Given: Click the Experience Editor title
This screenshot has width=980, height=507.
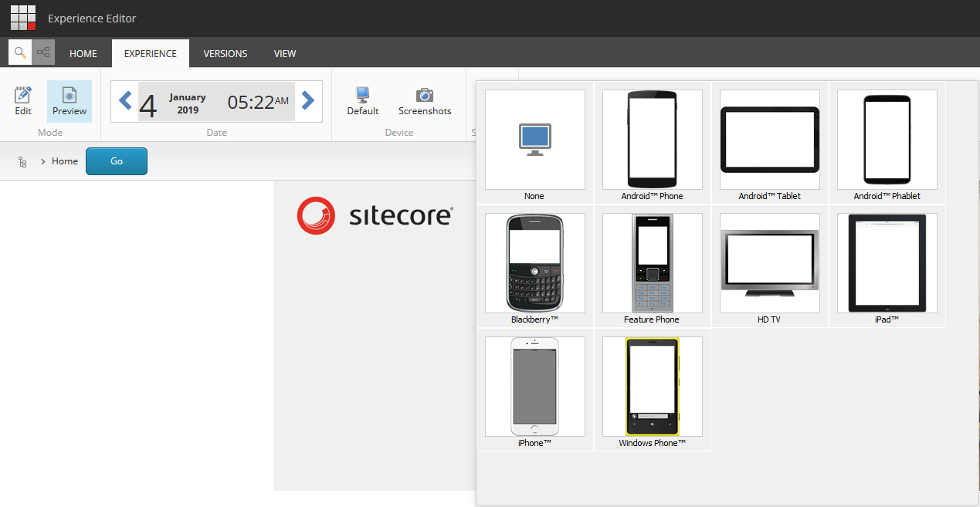Looking at the screenshot, I should point(92,19).
